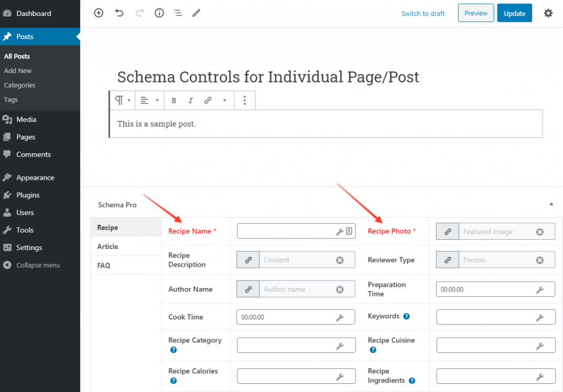Switch the post to draft
This screenshot has height=392, width=563.
coord(423,13)
